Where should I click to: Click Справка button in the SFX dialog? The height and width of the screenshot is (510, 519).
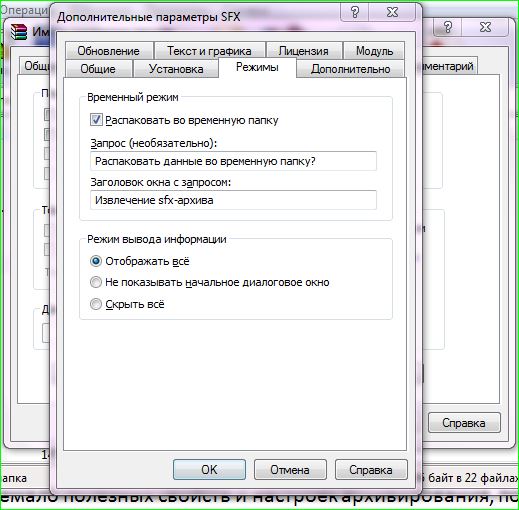pos(371,470)
